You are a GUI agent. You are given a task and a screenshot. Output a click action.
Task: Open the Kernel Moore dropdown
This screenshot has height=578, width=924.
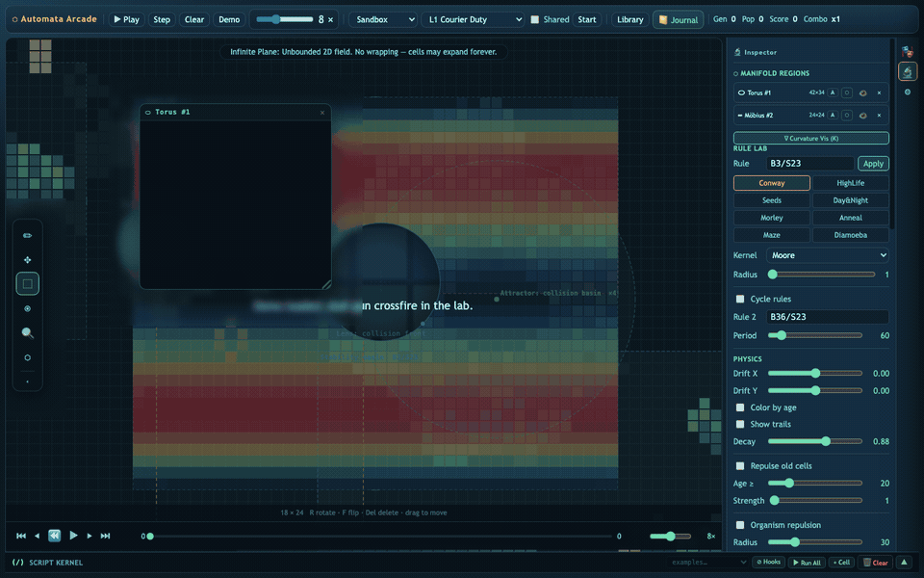pos(828,255)
